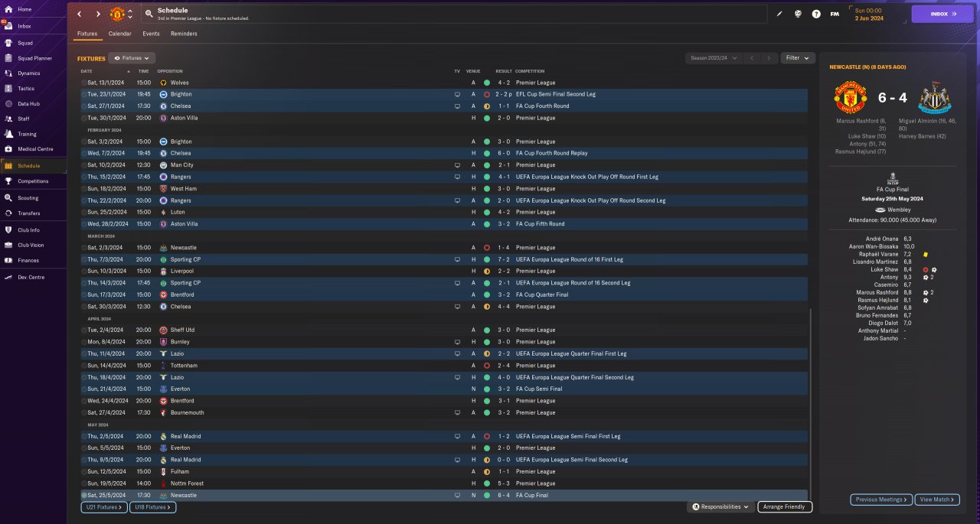Open Scouting in the sidebar

pyautogui.click(x=28, y=198)
